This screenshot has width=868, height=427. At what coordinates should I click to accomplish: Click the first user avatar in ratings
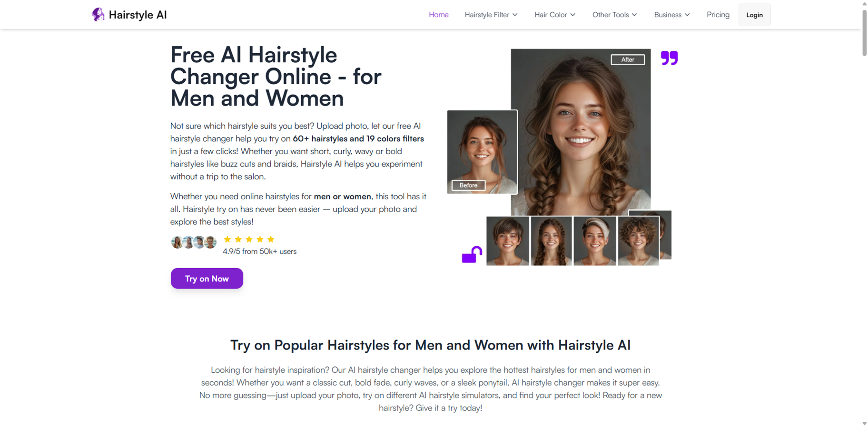point(177,242)
